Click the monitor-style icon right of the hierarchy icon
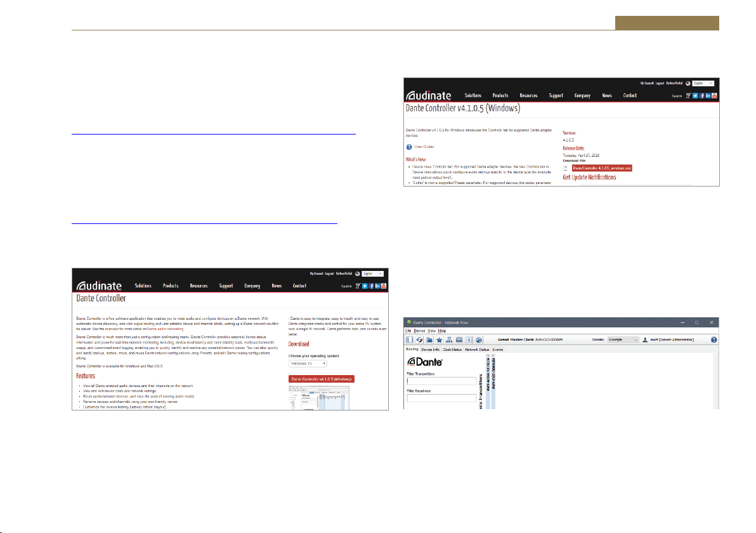 pos(459,339)
